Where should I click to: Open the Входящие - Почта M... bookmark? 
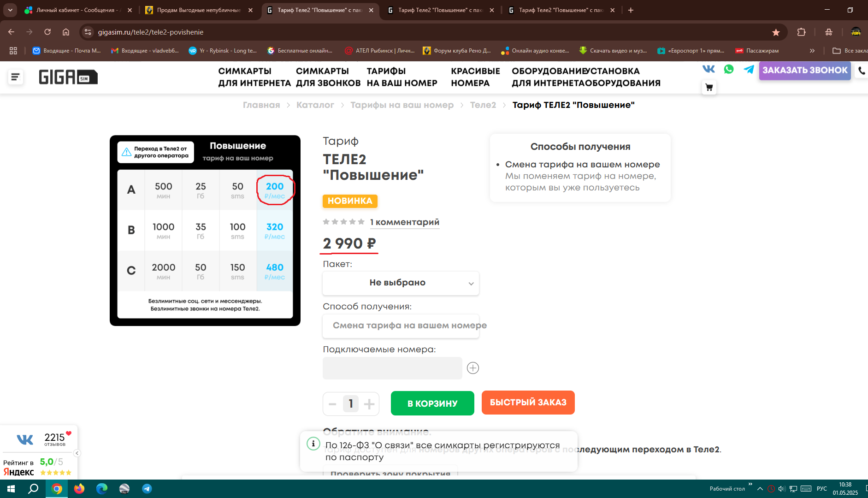coord(67,51)
